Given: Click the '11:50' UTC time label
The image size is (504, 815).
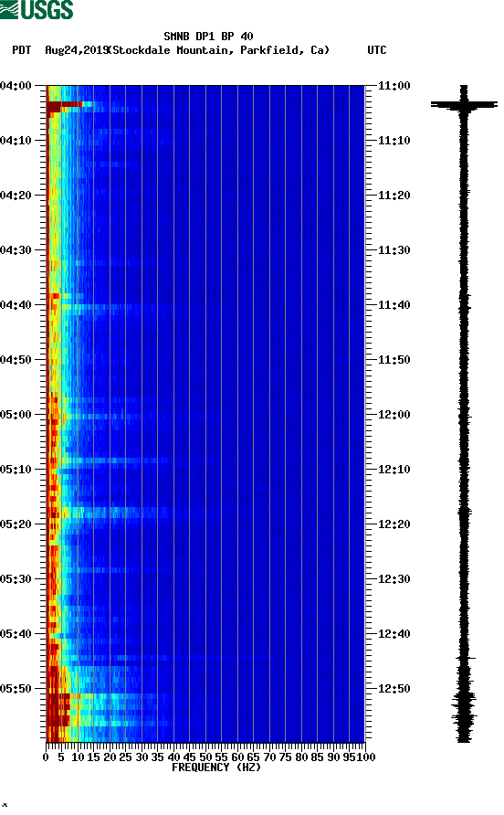Looking at the screenshot, I should click(x=394, y=360).
